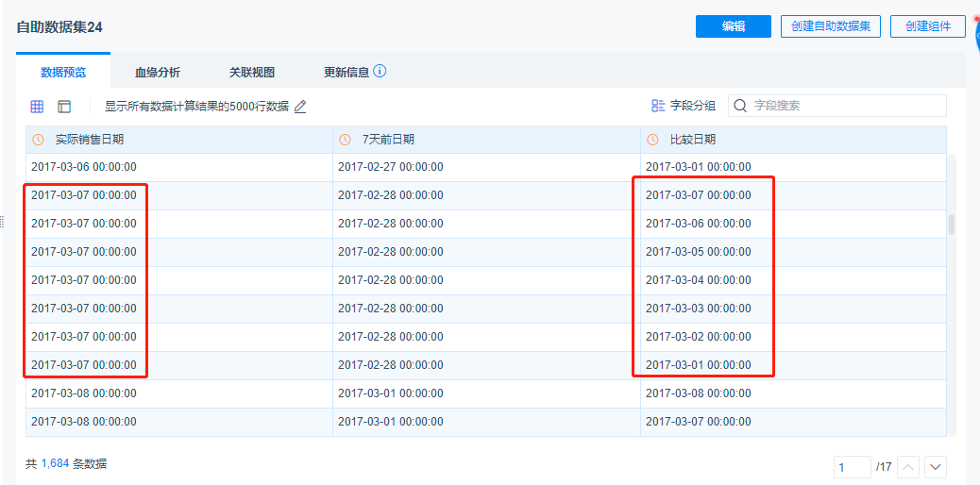Screen dimensions: 980x485
Task: Click the clock icon in 比较日期 header
Action: 652,140
